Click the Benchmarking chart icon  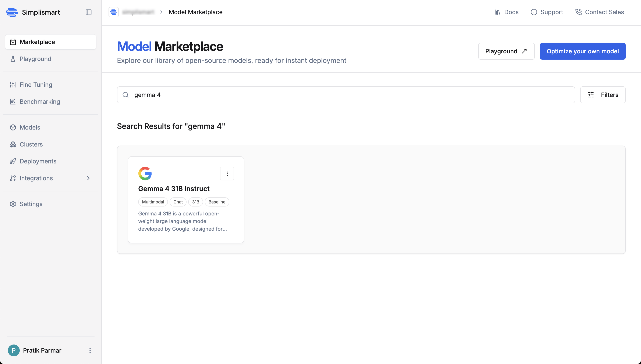point(13,101)
